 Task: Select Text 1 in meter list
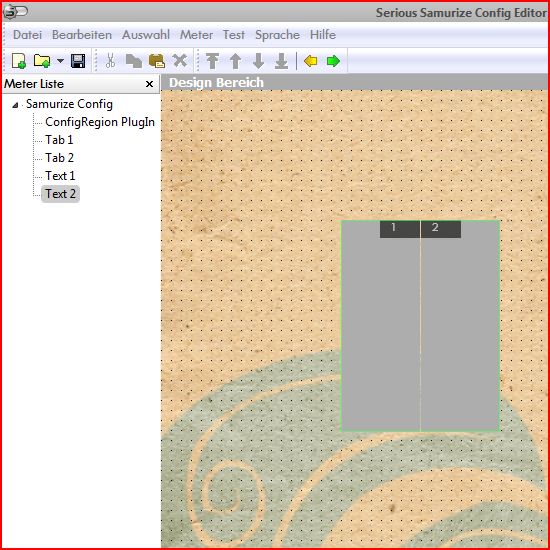click(60, 176)
